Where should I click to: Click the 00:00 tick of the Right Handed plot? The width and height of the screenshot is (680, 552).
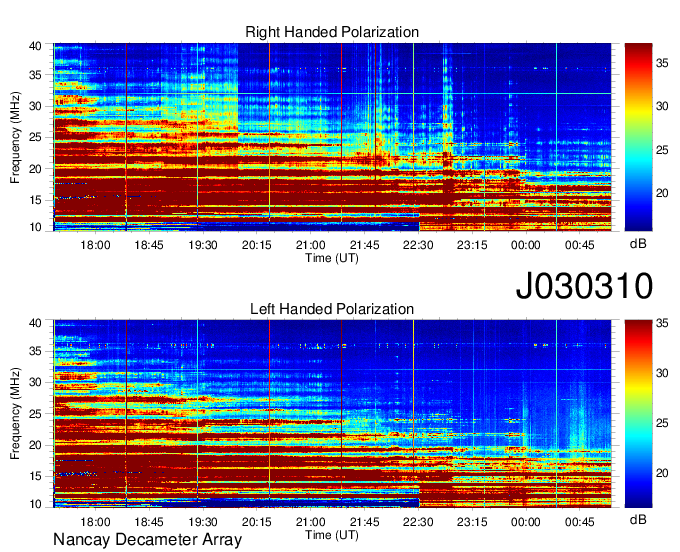tap(526, 245)
